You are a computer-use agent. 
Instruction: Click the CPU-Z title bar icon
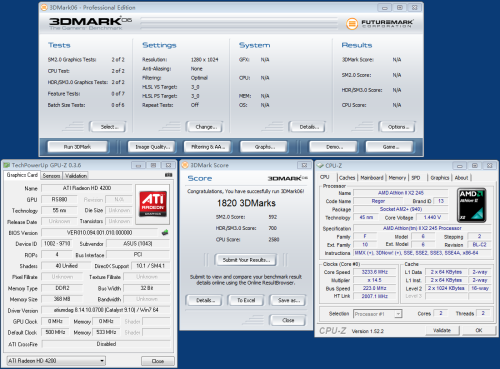320,166
